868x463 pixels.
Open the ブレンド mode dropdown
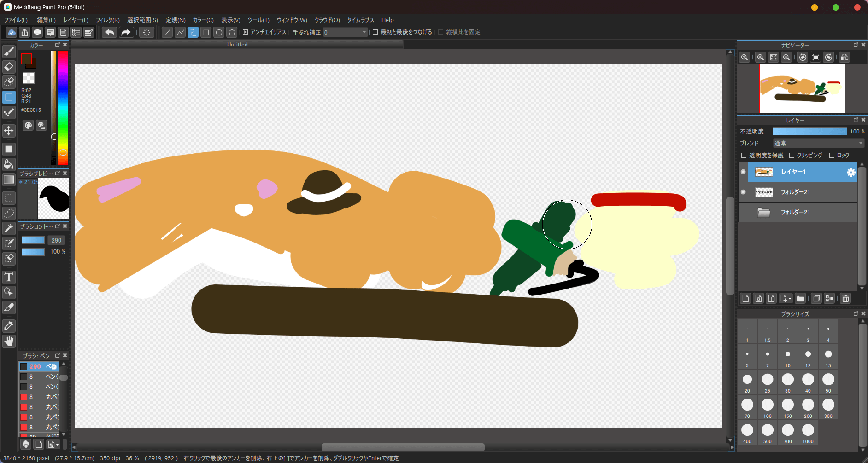(818, 144)
